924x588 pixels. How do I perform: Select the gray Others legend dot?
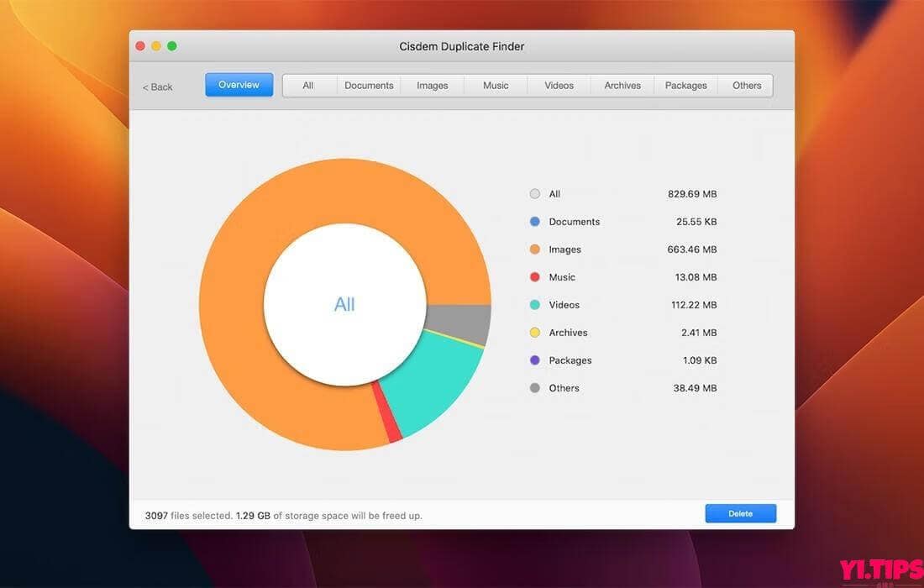click(534, 387)
